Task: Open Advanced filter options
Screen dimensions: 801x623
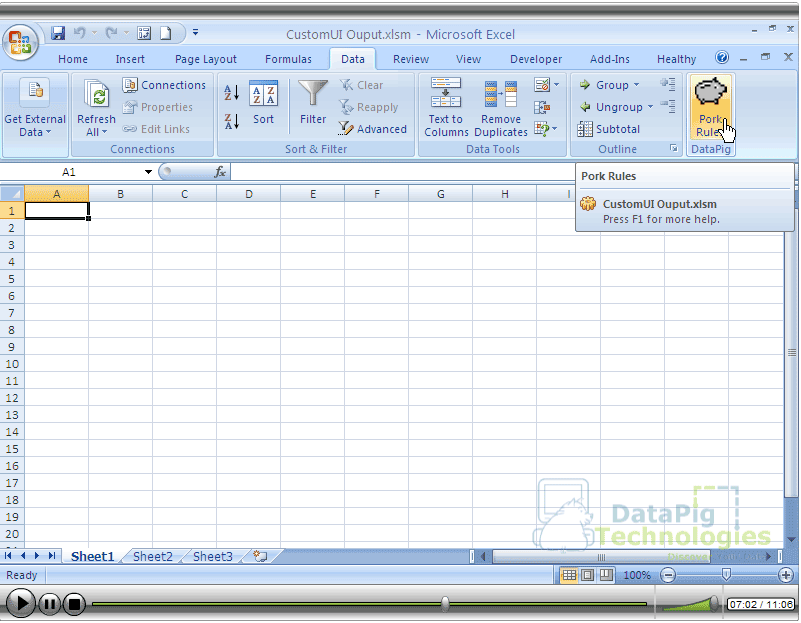Action: [x=372, y=129]
